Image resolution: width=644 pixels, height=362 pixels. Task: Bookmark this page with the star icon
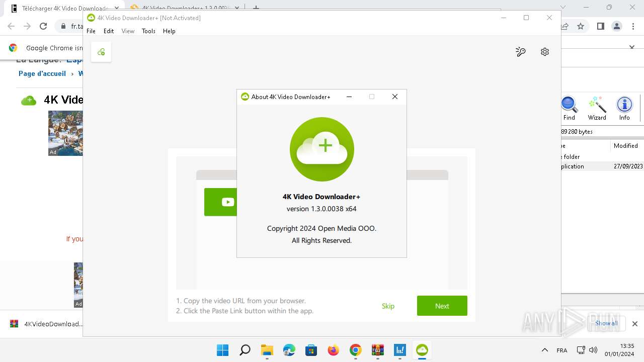pyautogui.click(x=581, y=26)
